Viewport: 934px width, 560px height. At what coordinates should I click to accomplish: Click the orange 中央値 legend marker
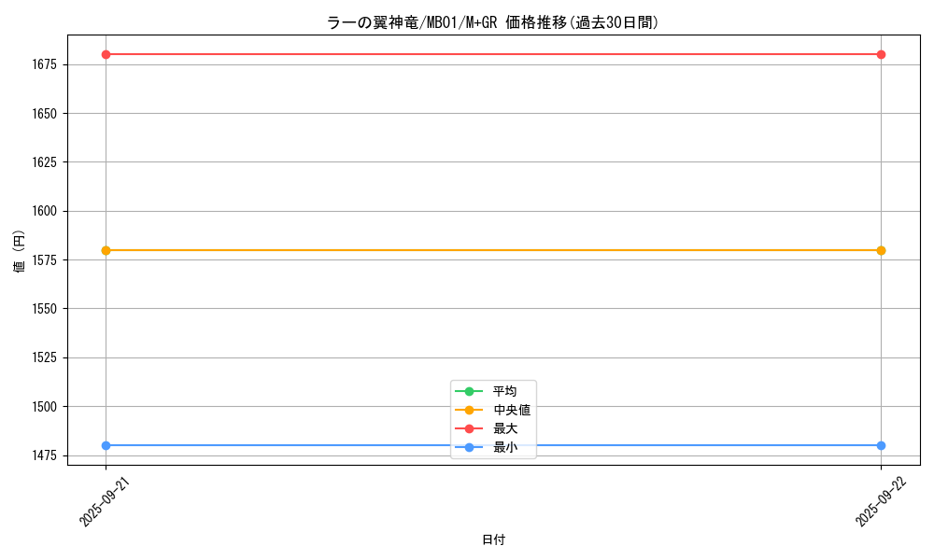[469, 410]
